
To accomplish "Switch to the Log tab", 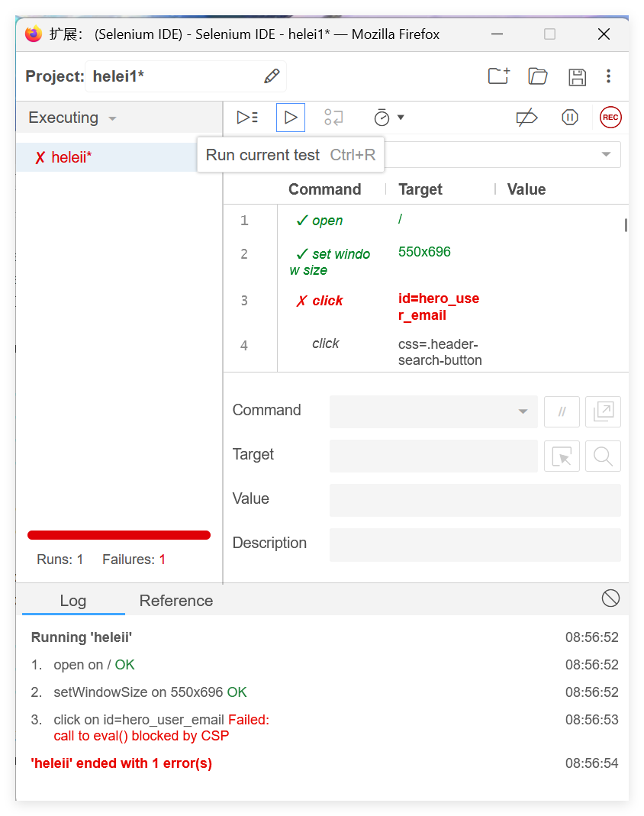I will pyautogui.click(x=72, y=601).
